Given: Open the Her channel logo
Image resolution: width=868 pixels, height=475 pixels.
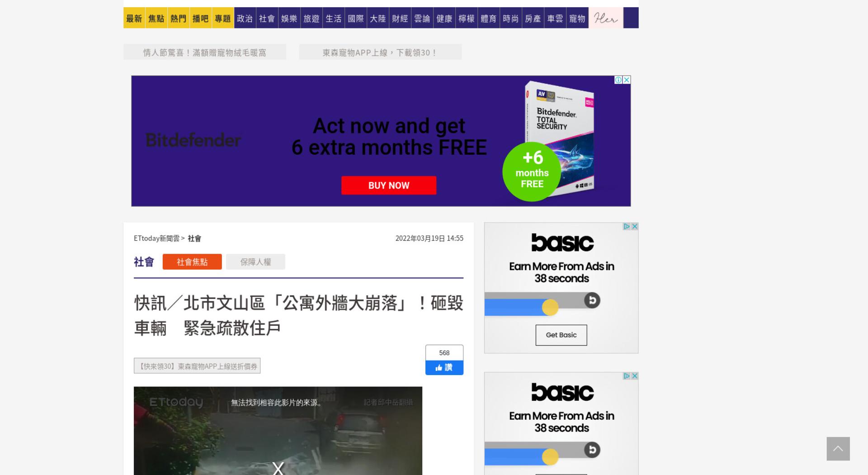Looking at the screenshot, I should coord(606,18).
